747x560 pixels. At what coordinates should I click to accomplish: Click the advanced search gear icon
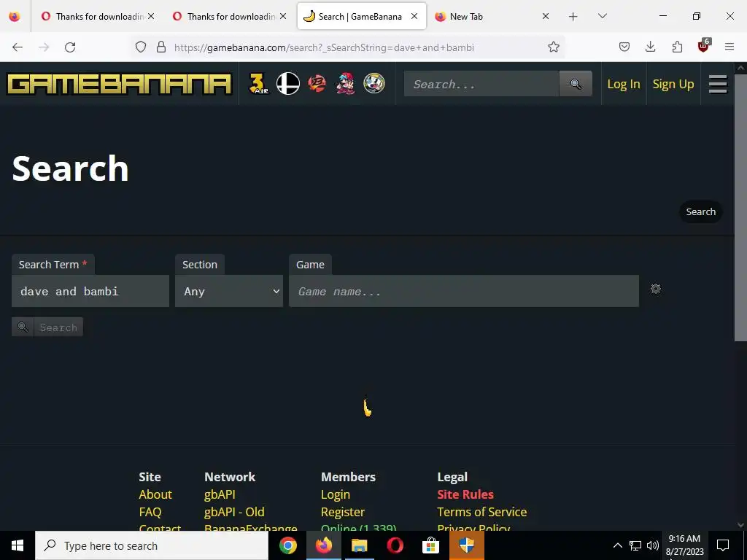point(656,289)
